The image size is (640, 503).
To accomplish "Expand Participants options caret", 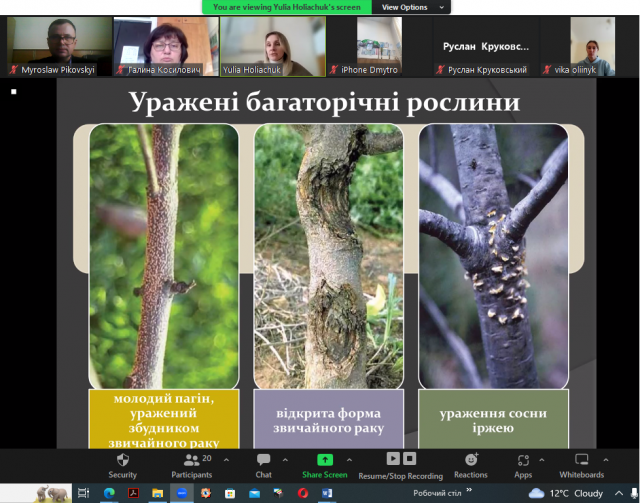I will point(226,460).
